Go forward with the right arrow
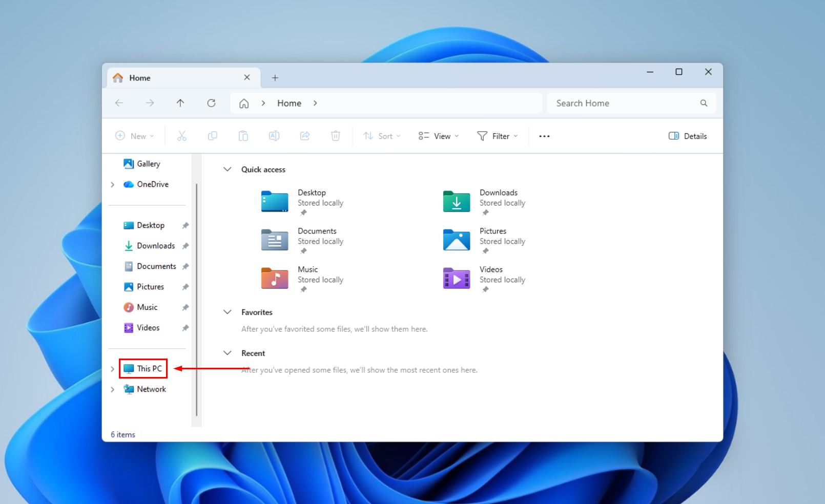Viewport: 825px width, 504px height. point(150,103)
